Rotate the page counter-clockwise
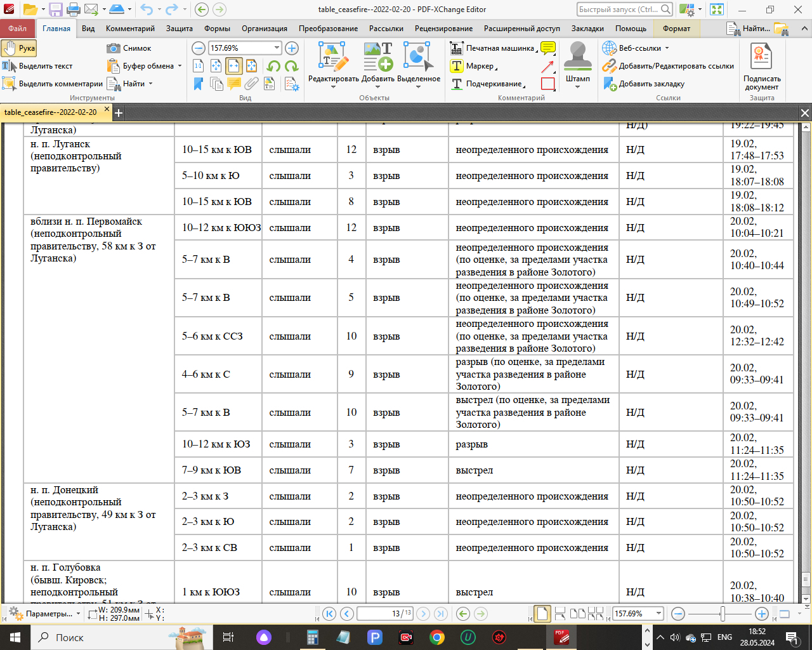Viewport: 812px width, 650px height. point(274,66)
